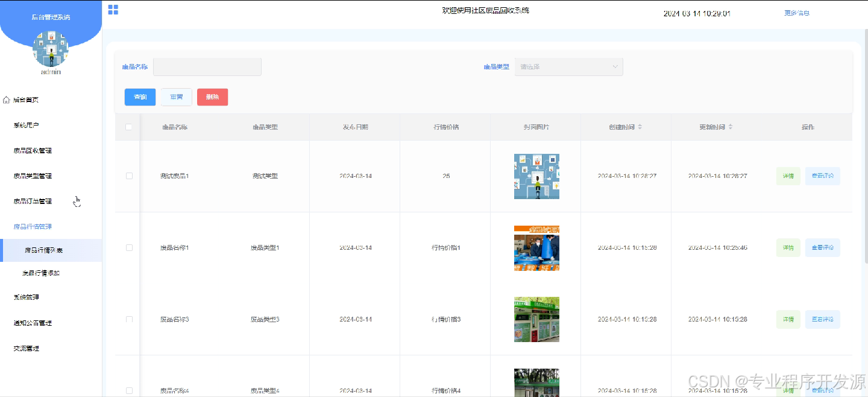Click create time 2024-03-14 10:28:27 cell

coord(627,176)
